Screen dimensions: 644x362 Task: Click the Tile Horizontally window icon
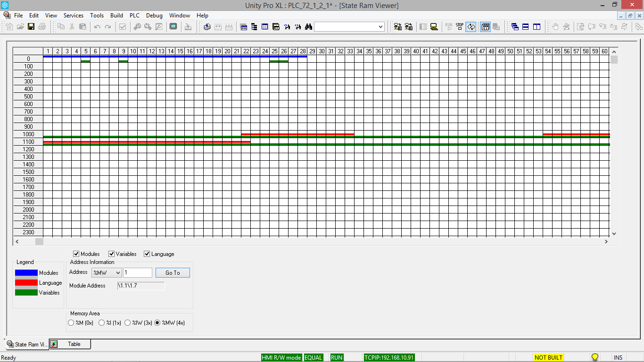[526, 27]
